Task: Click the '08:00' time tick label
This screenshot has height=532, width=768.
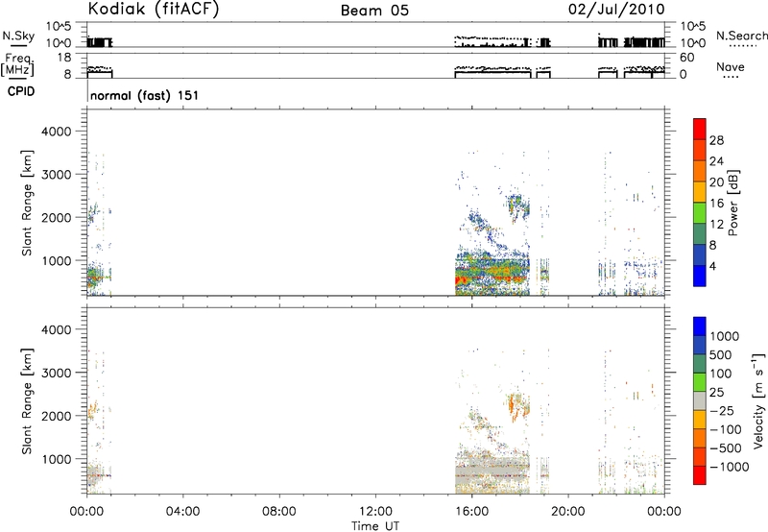Action: click(278, 512)
